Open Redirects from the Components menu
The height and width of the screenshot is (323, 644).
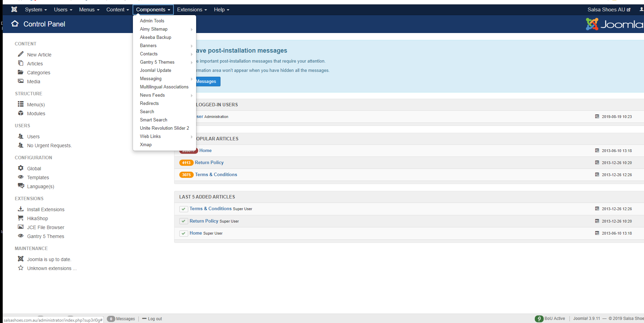(x=149, y=103)
